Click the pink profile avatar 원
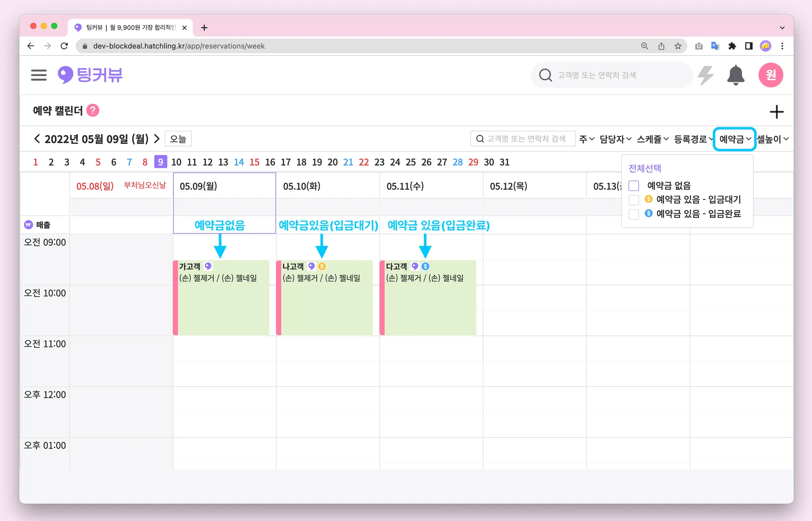The image size is (812, 521). pos(770,75)
